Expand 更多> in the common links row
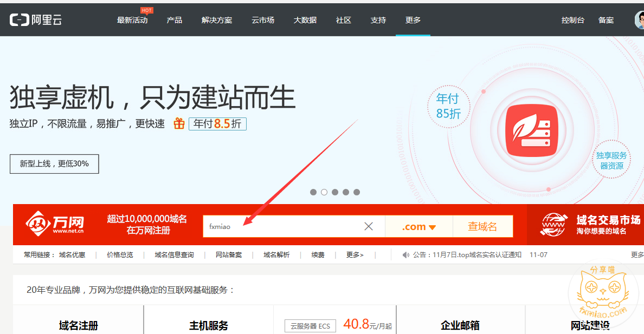The width and height of the screenshot is (644, 334). pos(355,255)
